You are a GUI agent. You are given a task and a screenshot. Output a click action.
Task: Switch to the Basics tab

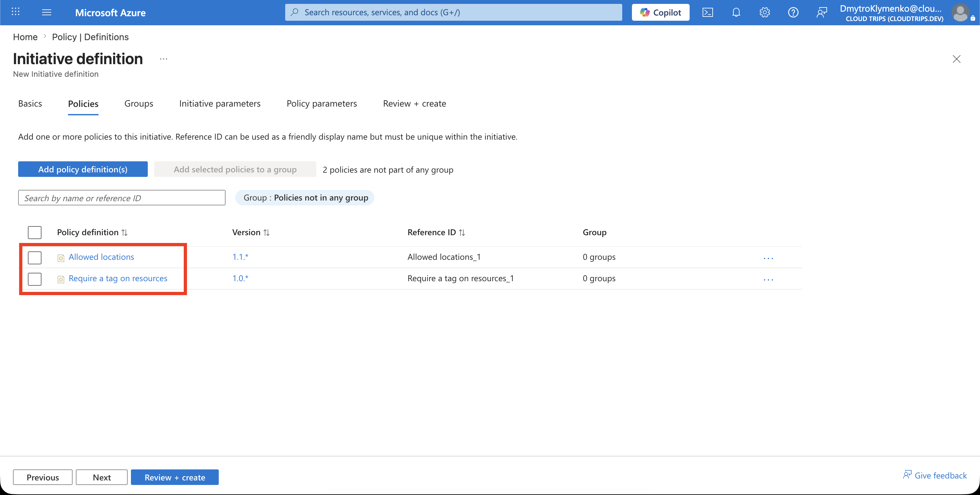click(x=30, y=103)
